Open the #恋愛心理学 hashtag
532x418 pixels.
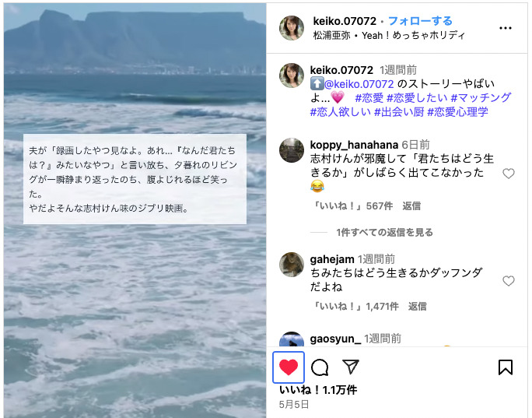click(457, 112)
